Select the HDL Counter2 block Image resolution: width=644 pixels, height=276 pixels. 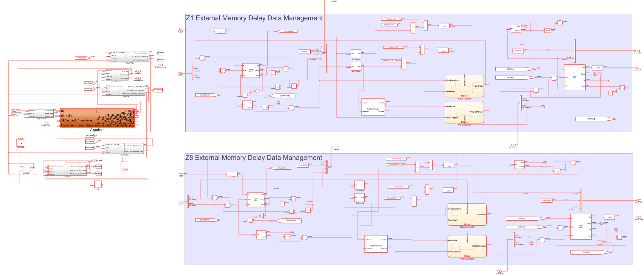pyautogui.click(x=356, y=54)
